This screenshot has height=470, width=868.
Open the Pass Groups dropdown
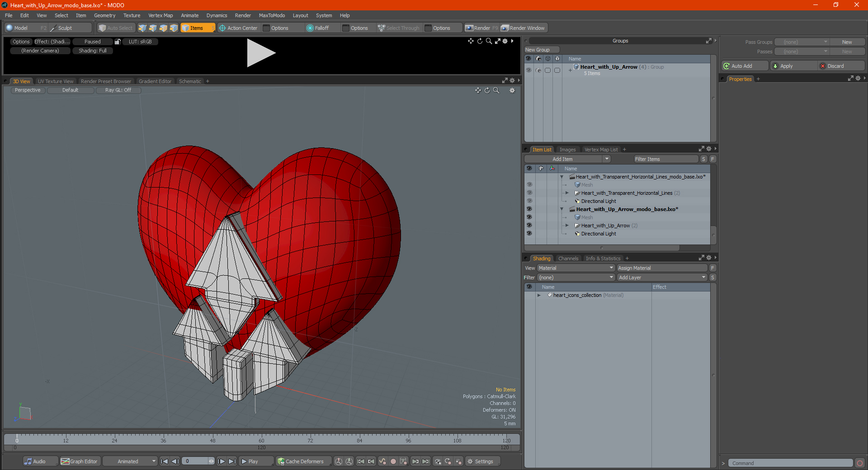pos(802,42)
